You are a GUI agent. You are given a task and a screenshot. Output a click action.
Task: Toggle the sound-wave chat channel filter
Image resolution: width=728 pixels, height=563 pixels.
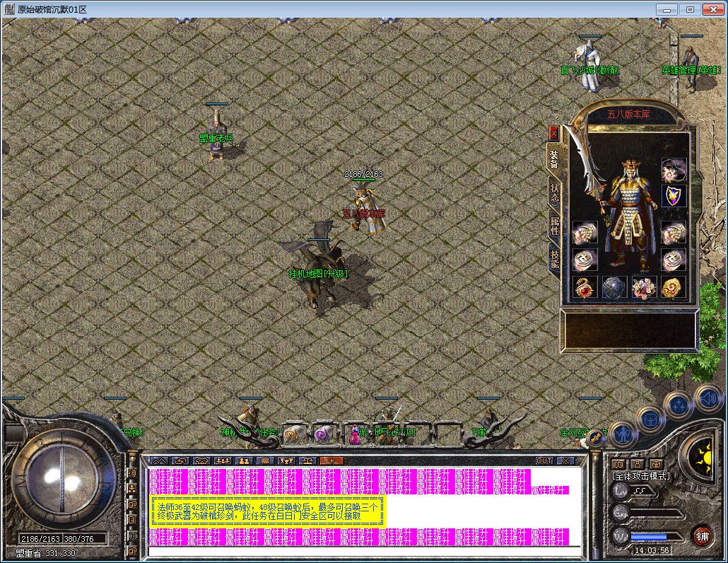[132, 473]
